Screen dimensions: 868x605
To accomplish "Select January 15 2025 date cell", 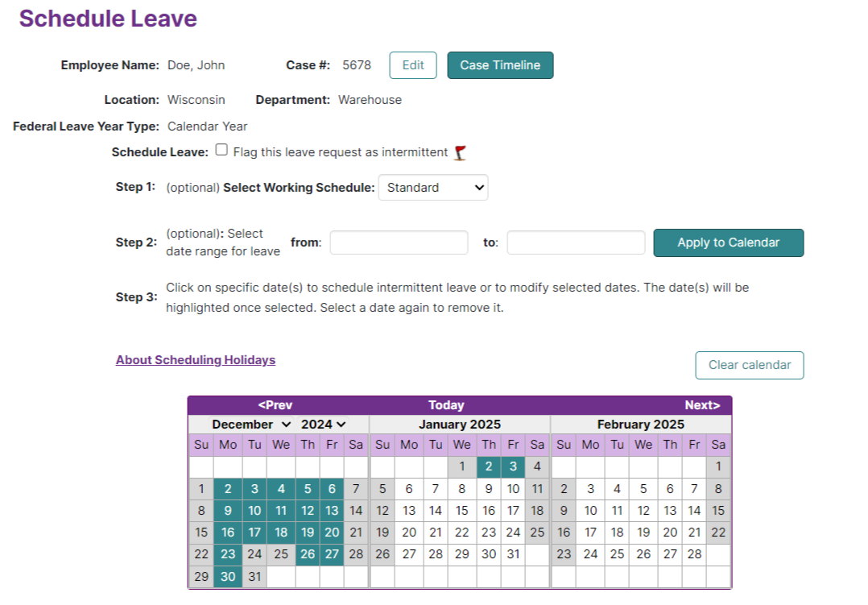I will 461,510.
